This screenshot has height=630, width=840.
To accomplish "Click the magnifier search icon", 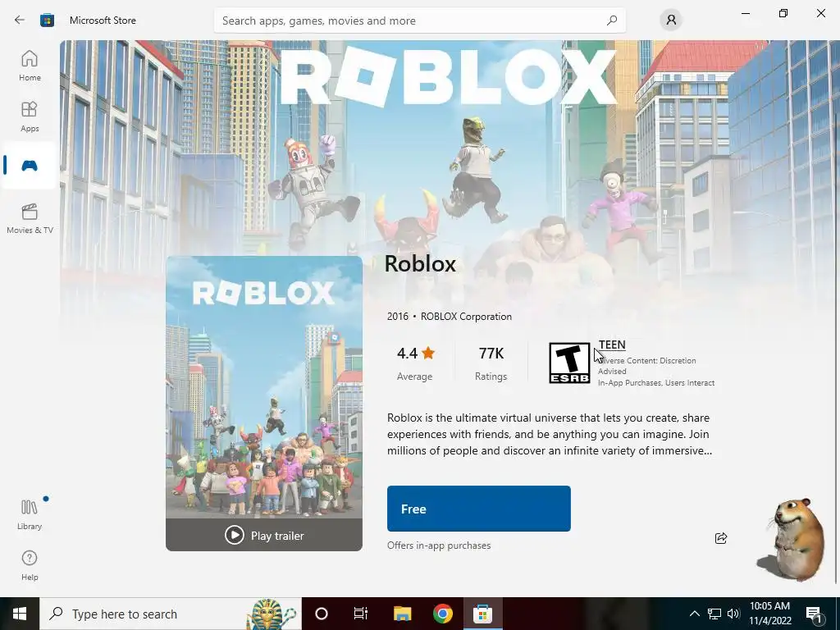I will pos(612,21).
